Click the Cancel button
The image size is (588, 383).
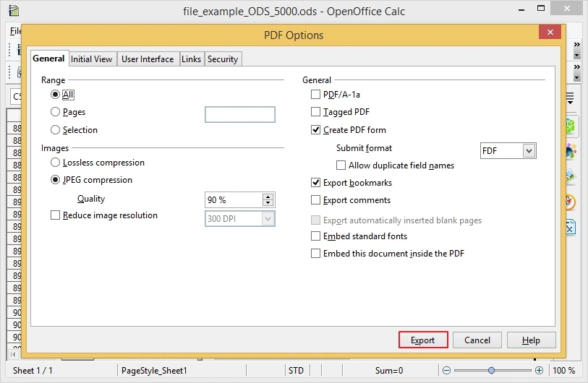[477, 340]
